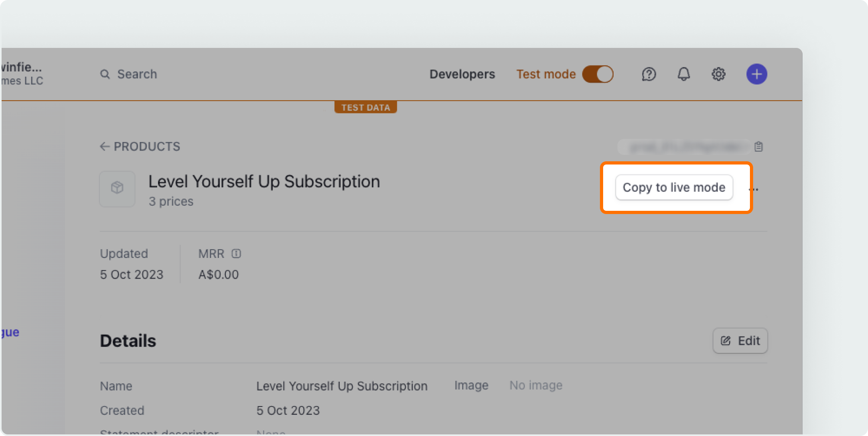
Task: Click the Level Yourself Up Subscription title
Action: 264,182
